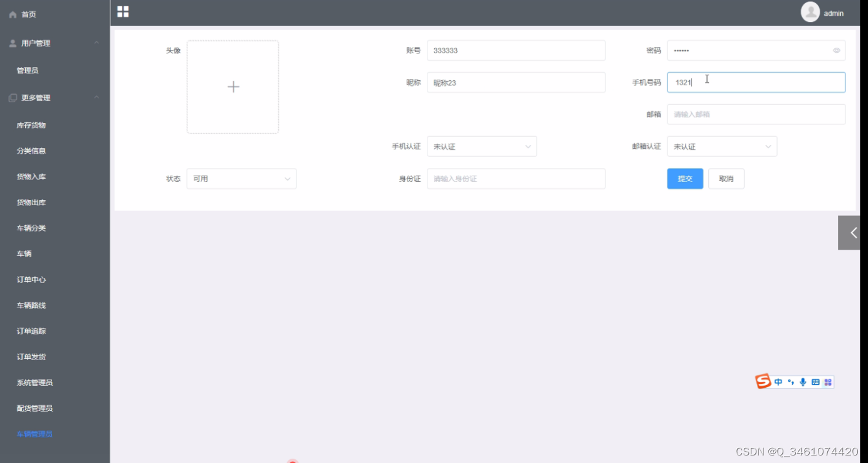Focus the 手机号码 input field
Viewport: 868px width, 463px height.
coord(756,82)
